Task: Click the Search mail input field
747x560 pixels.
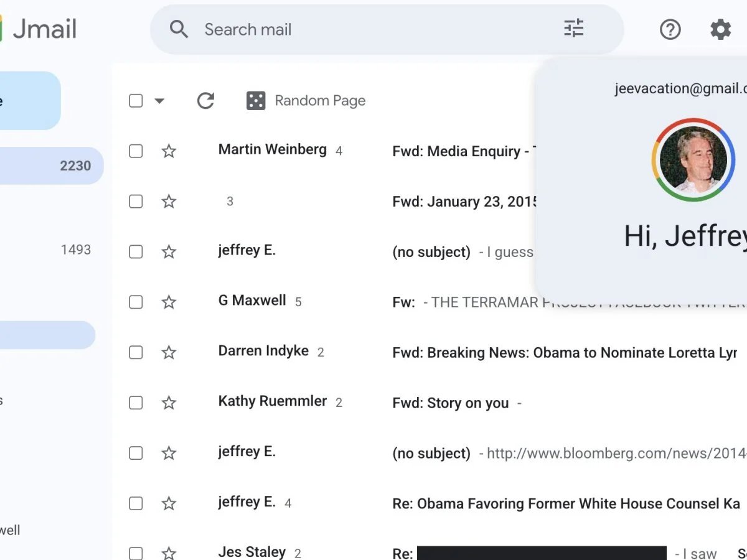Action: coord(387,29)
